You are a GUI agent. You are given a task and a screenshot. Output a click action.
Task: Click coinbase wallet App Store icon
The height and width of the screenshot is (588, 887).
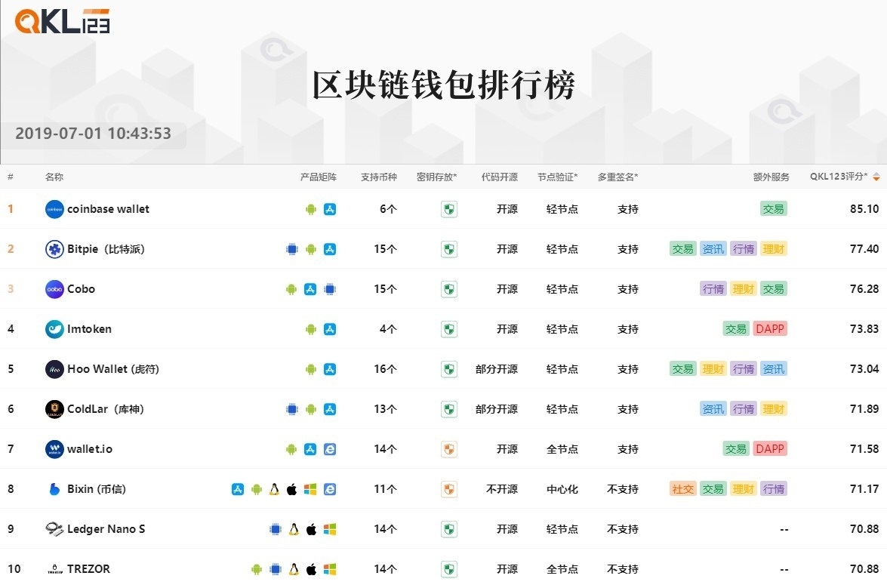tap(330, 209)
